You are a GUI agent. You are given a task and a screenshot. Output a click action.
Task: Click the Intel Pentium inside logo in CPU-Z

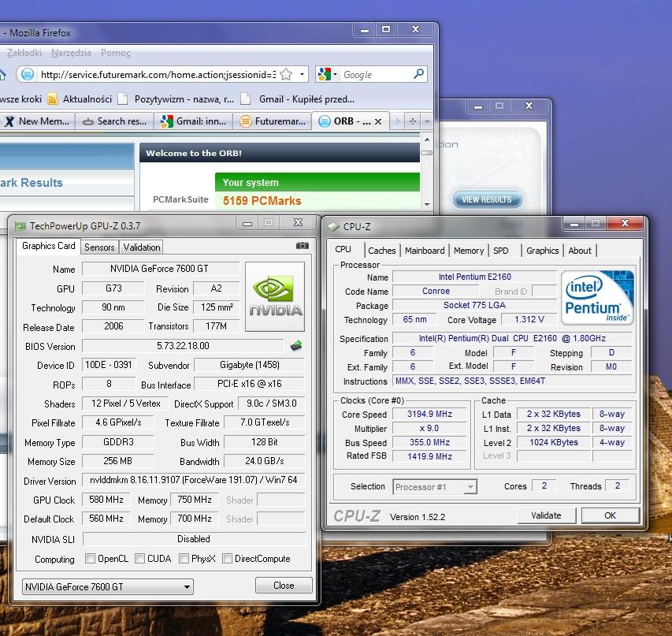coord(597,297)
